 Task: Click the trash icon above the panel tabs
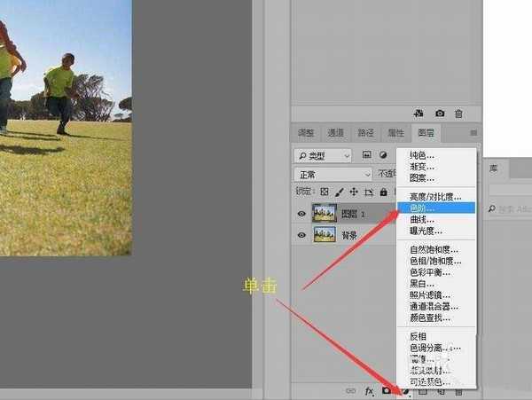458,114
